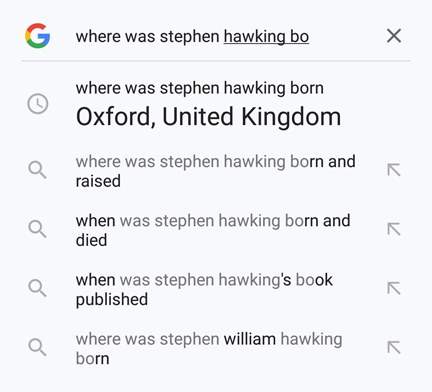Choose 'where was stephen hawking born and raised'
Image resolution: width=432 pixels, height=392 pixels.
coord(215,171)
